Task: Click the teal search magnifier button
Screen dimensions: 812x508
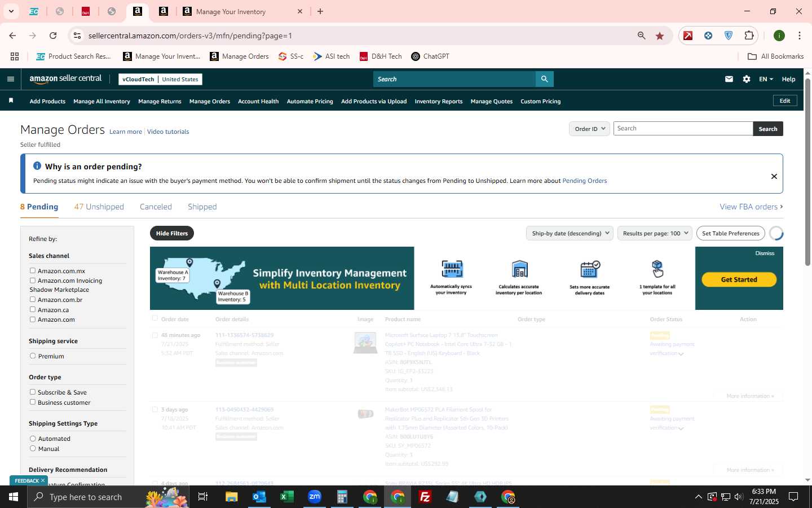Action: tap(544, 79)
